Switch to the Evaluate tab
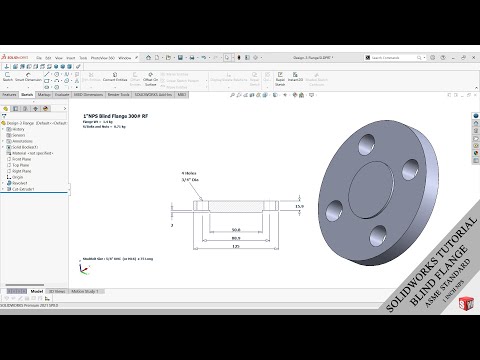The image size is (480, 360). coord(62,95)
